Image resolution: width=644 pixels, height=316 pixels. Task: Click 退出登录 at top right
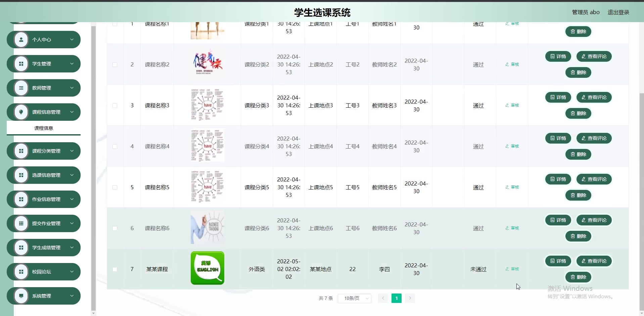click(x=618, y=12)
